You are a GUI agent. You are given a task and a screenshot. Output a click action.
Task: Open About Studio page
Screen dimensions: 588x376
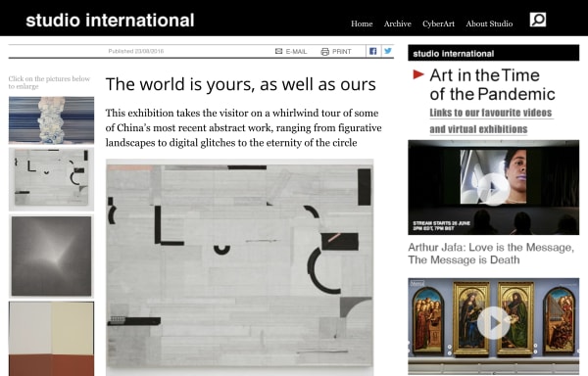tap(489, 23)
